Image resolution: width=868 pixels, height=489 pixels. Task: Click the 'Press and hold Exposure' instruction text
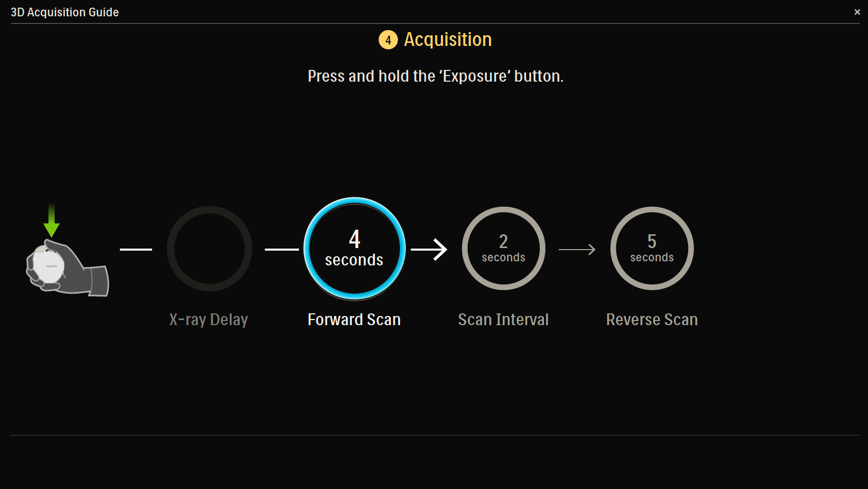435,76
